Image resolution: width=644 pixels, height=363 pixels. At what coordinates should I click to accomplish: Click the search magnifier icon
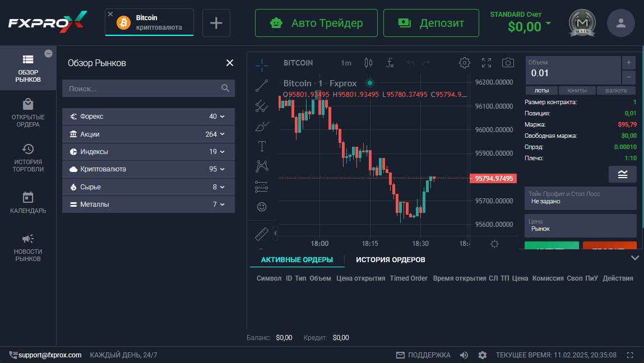[x=225, y=89]
